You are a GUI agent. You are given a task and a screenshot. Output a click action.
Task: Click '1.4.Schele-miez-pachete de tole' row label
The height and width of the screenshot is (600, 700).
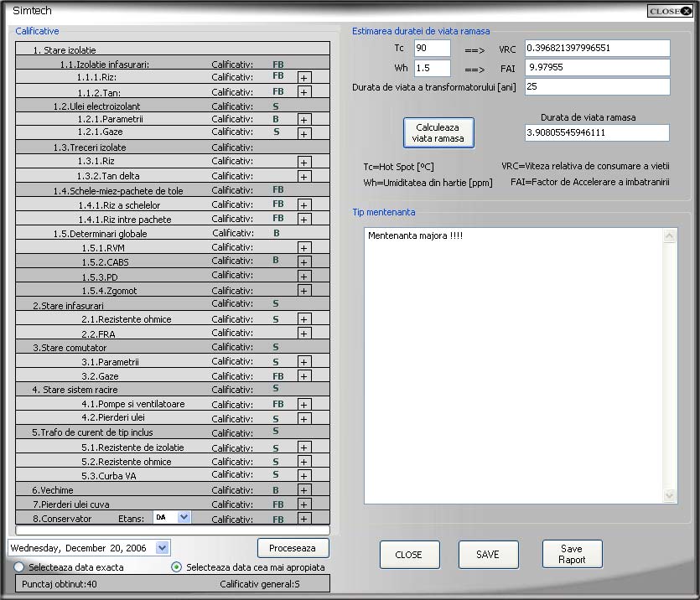[118, 191]
